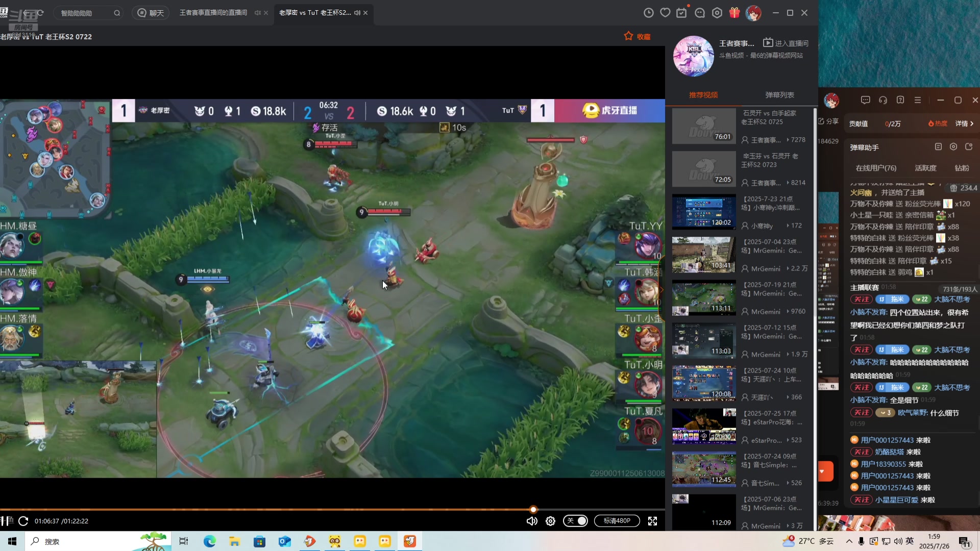Click the avatar in streamer assistant window
The height and width of the screenshot is (551, 980).
(x=831, y=101)
